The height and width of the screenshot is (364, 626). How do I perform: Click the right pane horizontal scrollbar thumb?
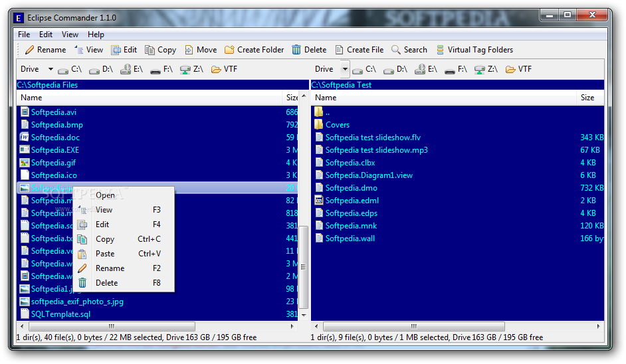point(413,327)
